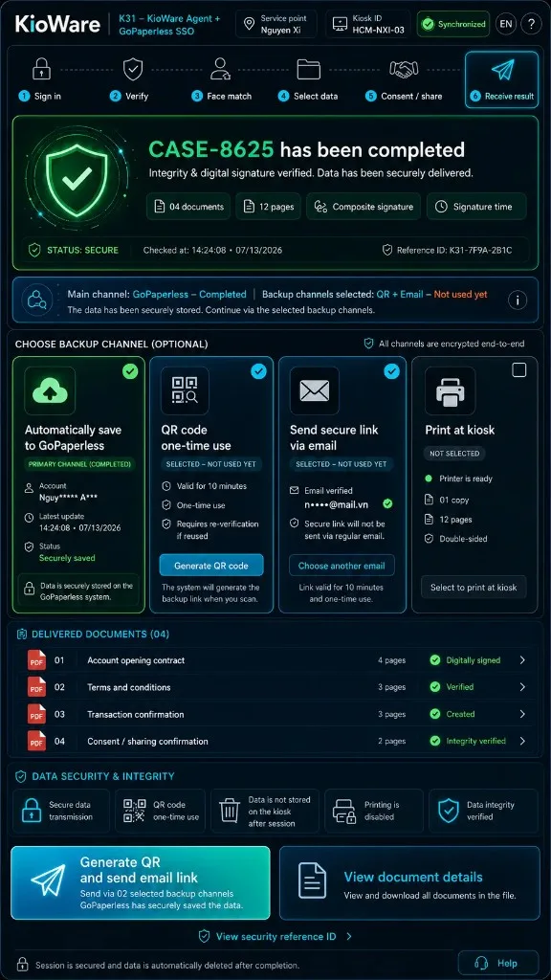Select the Service point Nguyen Xi location chip

click(x=275, y=24)
